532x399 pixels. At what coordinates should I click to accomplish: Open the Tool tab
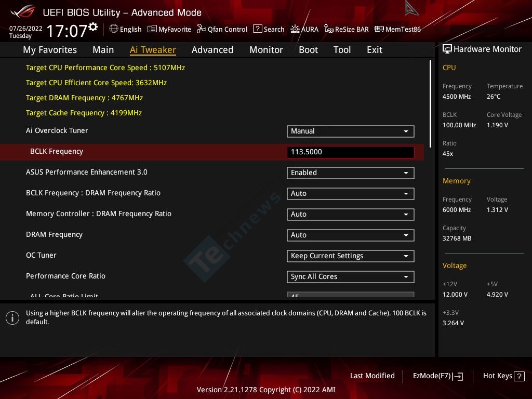click(342, 50)
